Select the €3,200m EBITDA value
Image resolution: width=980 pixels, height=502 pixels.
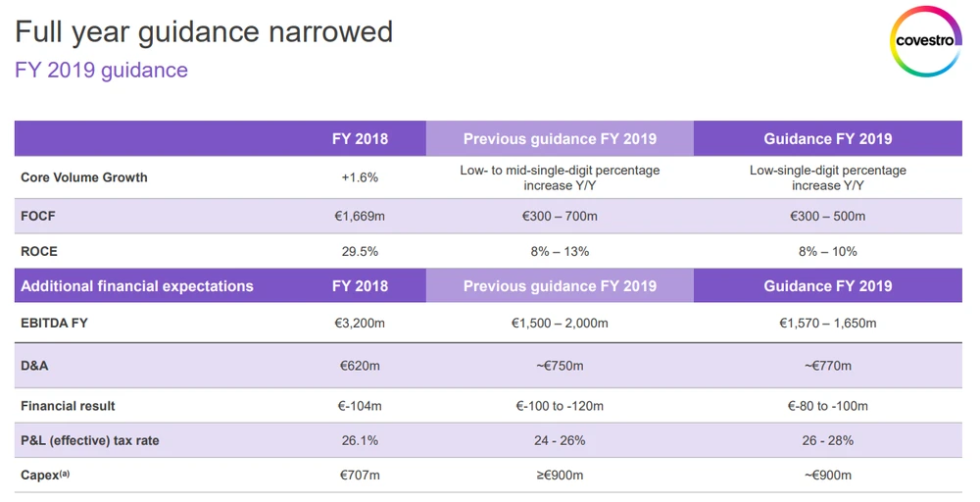tap(360, 323)
